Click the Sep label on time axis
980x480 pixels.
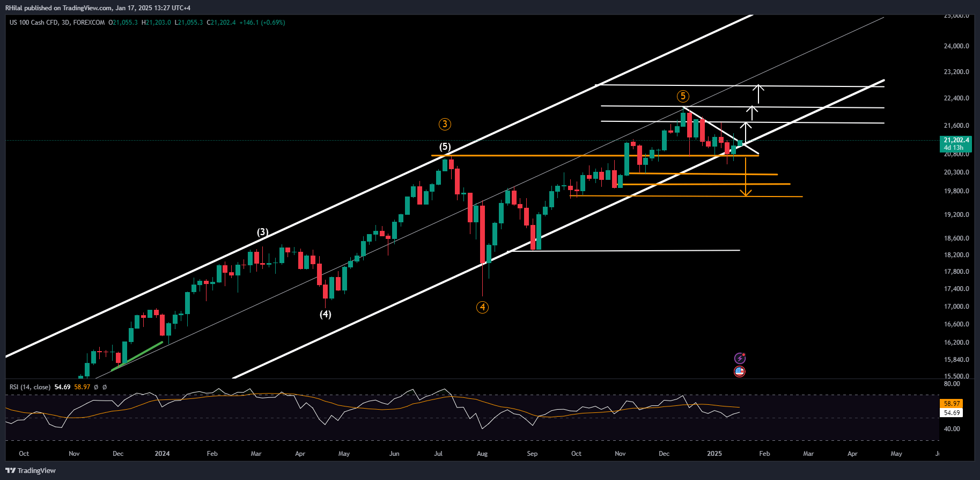[532, 454]
